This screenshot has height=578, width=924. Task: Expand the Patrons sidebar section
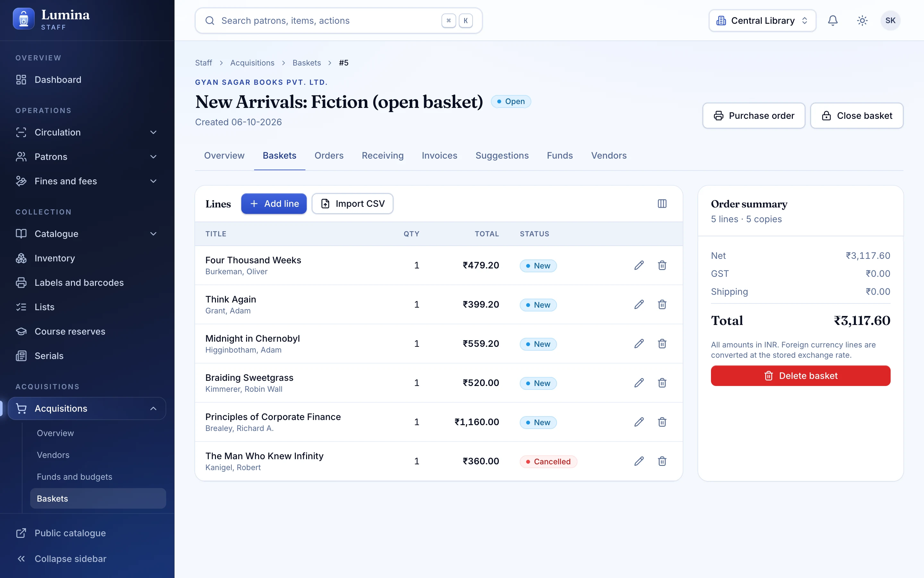(87, 157)
